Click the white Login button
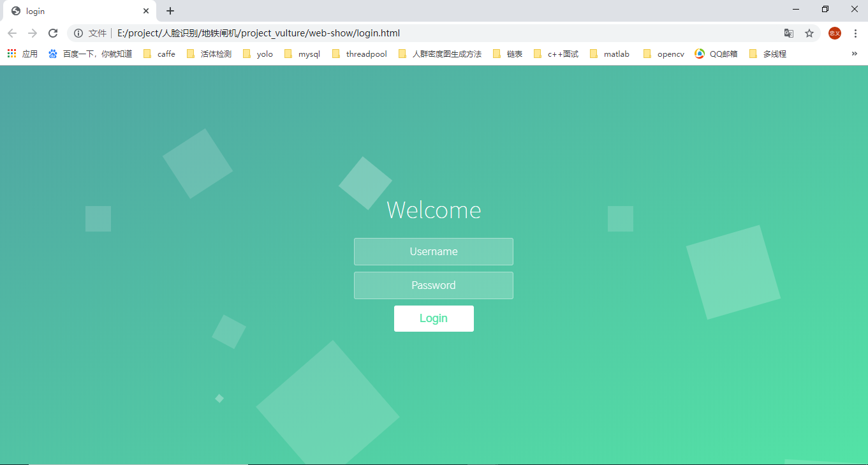868x465 pixels. coord(434,318)
